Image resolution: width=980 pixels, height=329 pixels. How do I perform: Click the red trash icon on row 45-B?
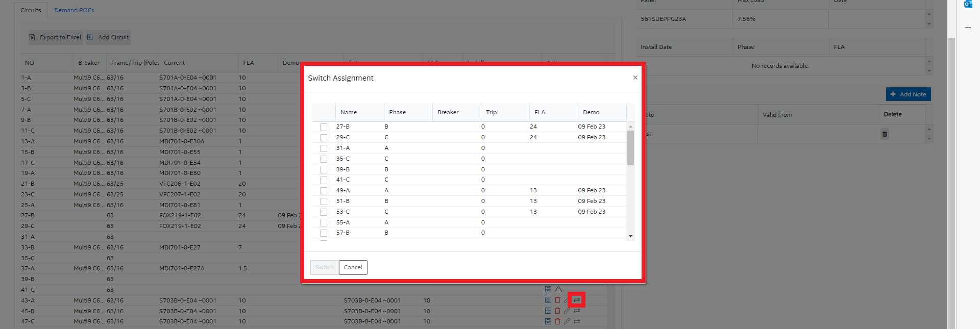pyautogui.click(x=557, y=311)
